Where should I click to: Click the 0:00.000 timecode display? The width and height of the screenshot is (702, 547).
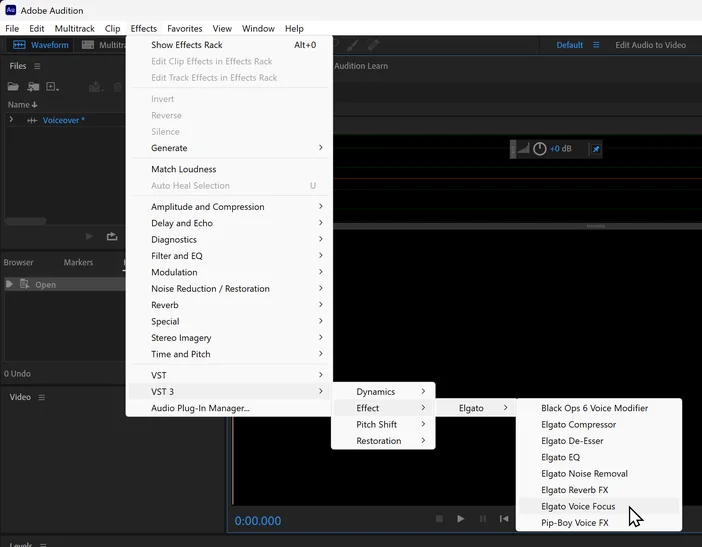258,521
